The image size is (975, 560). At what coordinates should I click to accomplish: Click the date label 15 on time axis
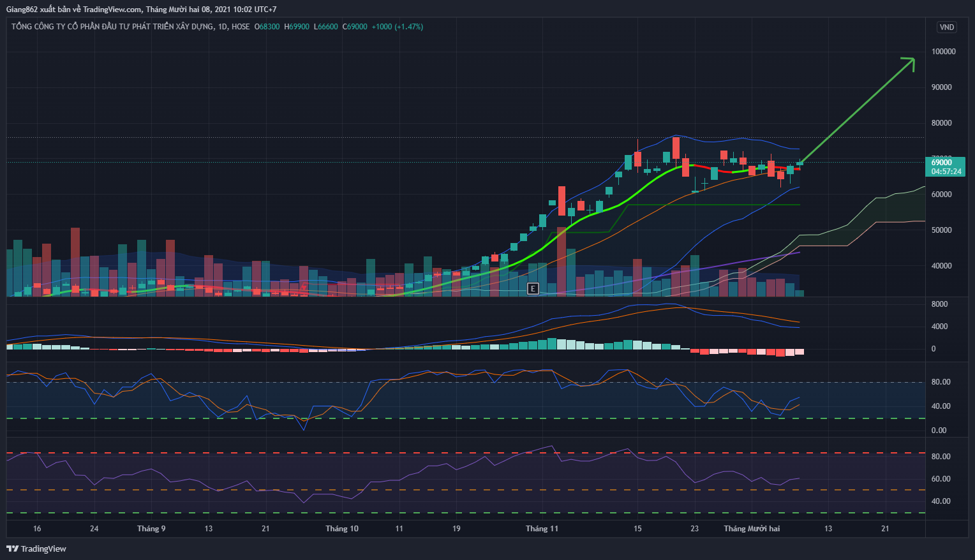point(637,529)
